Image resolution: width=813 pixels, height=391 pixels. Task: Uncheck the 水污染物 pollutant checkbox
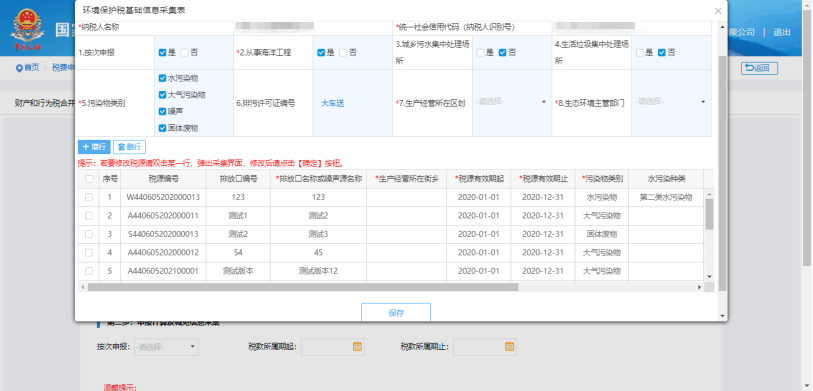[x=162, y=78]
